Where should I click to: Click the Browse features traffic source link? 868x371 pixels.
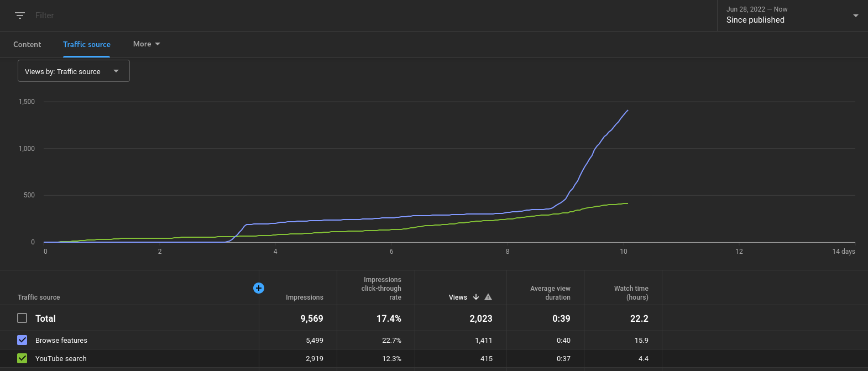tap(61, 340)
